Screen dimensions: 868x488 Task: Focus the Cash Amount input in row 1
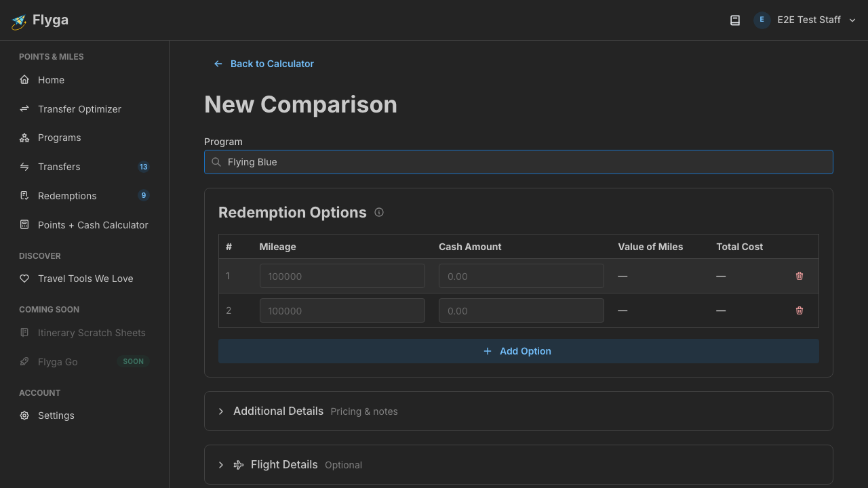(x=521, y=276)
